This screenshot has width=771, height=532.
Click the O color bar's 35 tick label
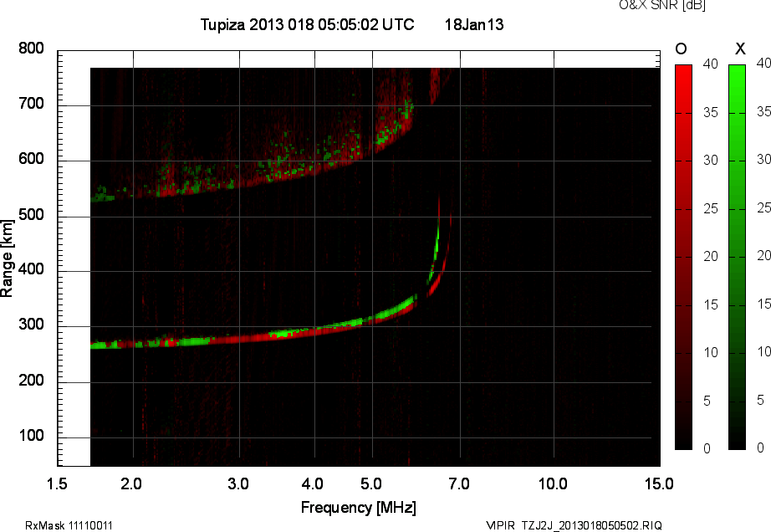click(711, 113)
